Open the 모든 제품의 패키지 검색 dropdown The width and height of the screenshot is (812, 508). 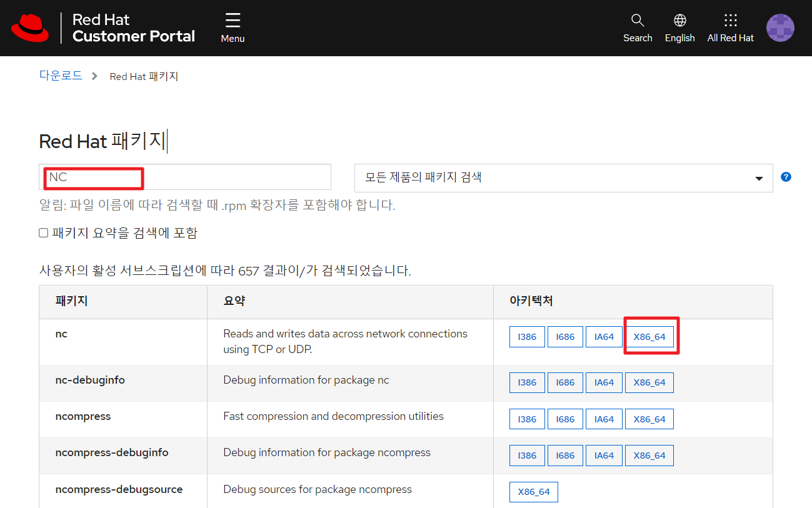(564, 177)
